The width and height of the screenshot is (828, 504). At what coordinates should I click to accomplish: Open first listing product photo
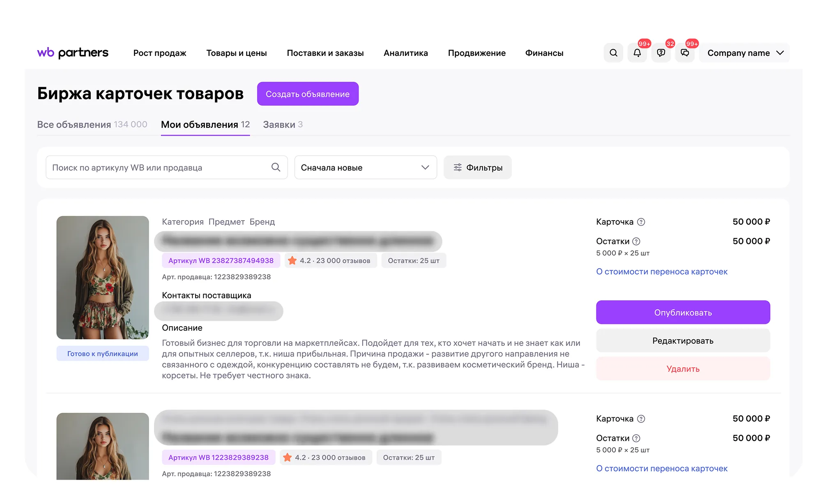pos(103,278)
